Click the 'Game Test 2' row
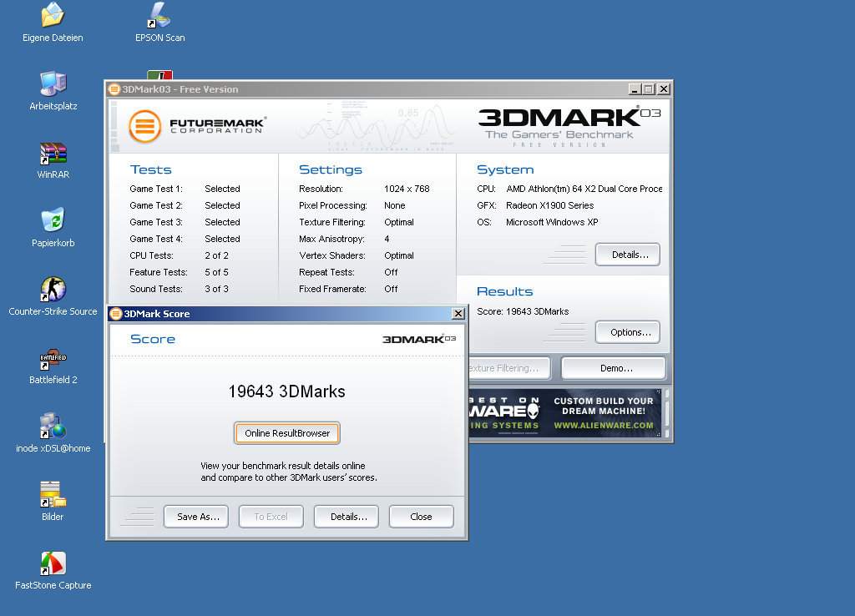This screenshot has height=616, width=855. pyautogui.click(x=185, y=205)
